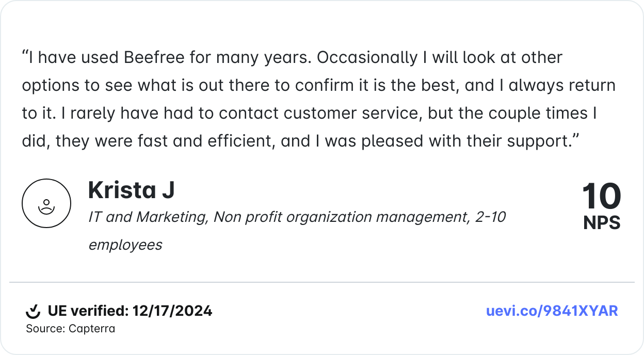The height and width of the screenshot is (355, 644).
Task: Click the word 'employees' under the reviewer name
Action: coord(125,245)
